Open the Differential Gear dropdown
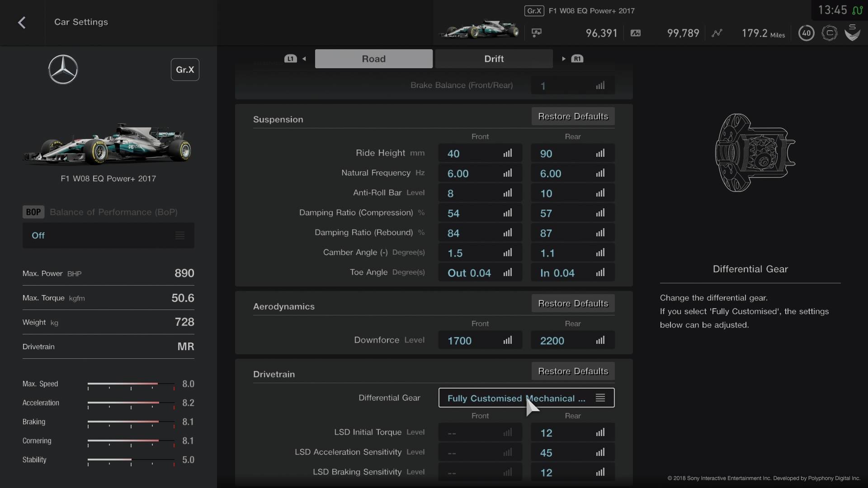Viewport: 868px width, 488px height. 526,398
